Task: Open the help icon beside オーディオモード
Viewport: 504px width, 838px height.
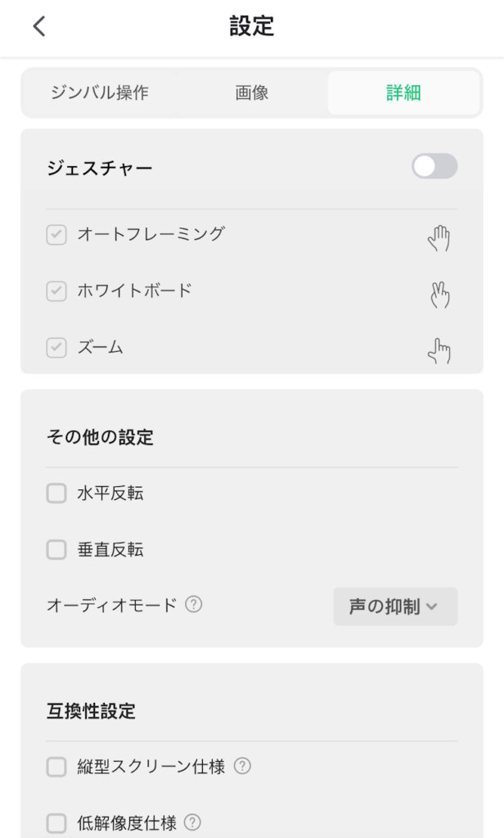Action: coord(193,605)
